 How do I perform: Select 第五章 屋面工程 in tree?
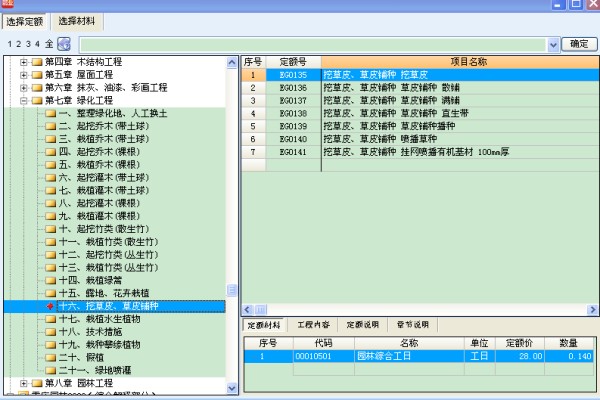(79, 75)
